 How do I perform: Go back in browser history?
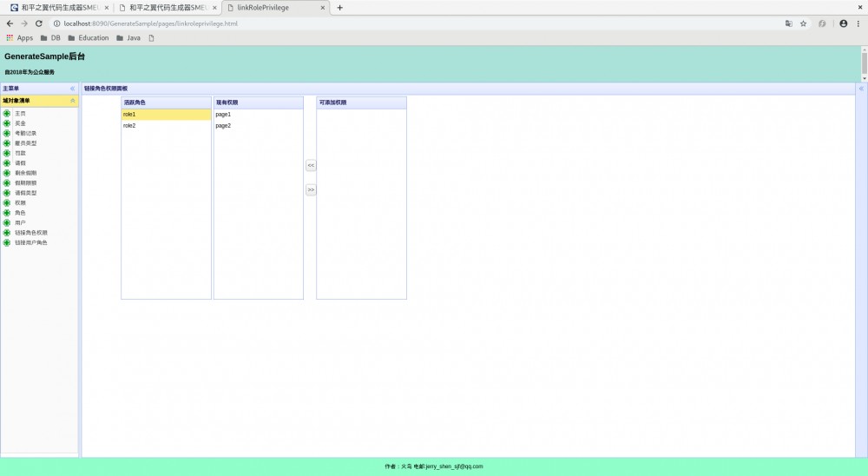click(x=10, y=23)
